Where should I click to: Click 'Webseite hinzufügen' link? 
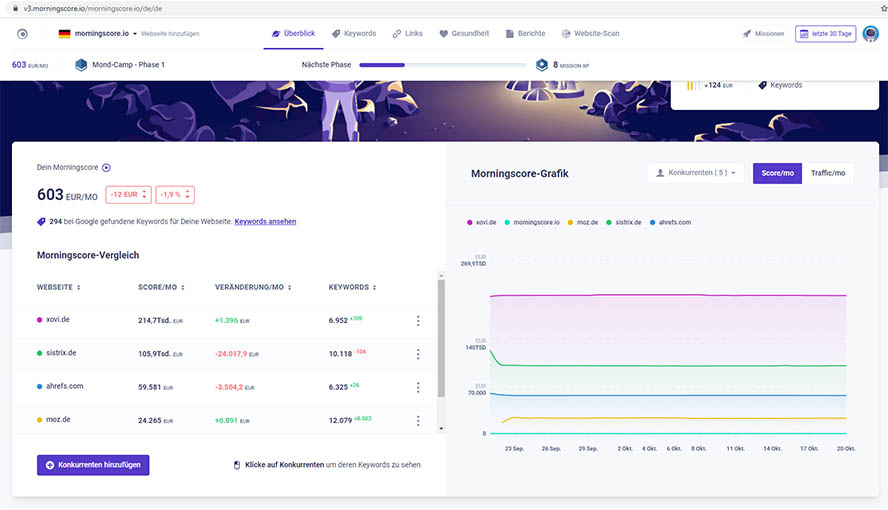170,34
